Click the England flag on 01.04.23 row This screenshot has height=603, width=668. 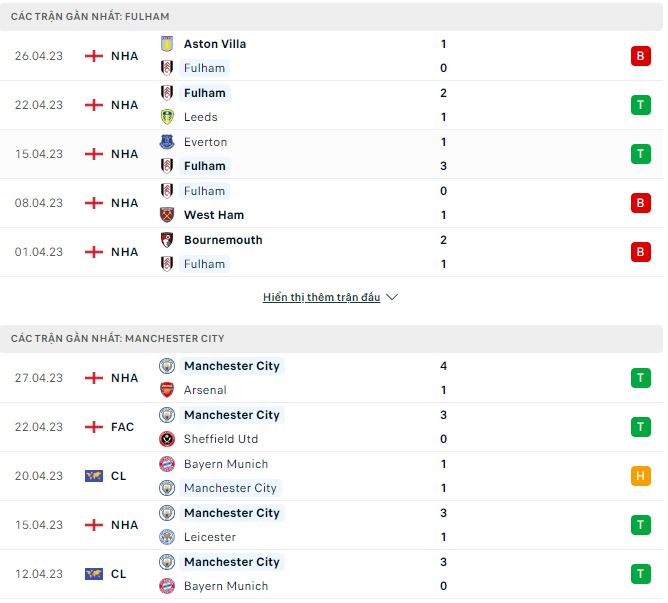94,252
